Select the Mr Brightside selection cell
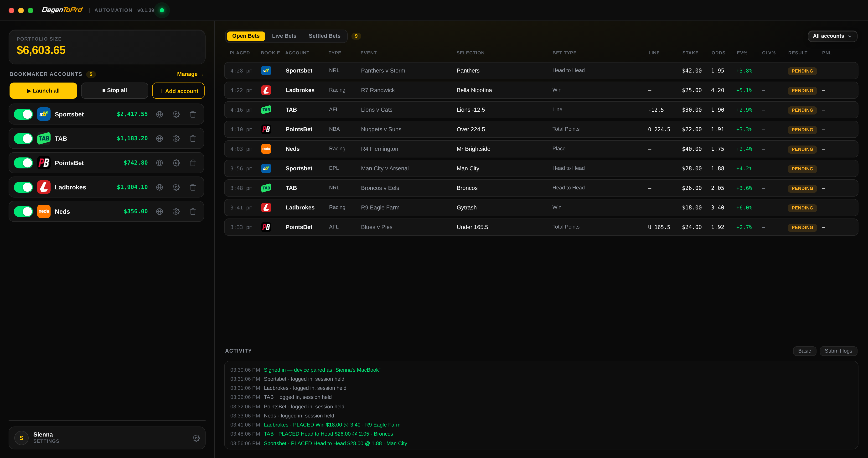This screenshot has height=458, width=868. click(473, 149)
